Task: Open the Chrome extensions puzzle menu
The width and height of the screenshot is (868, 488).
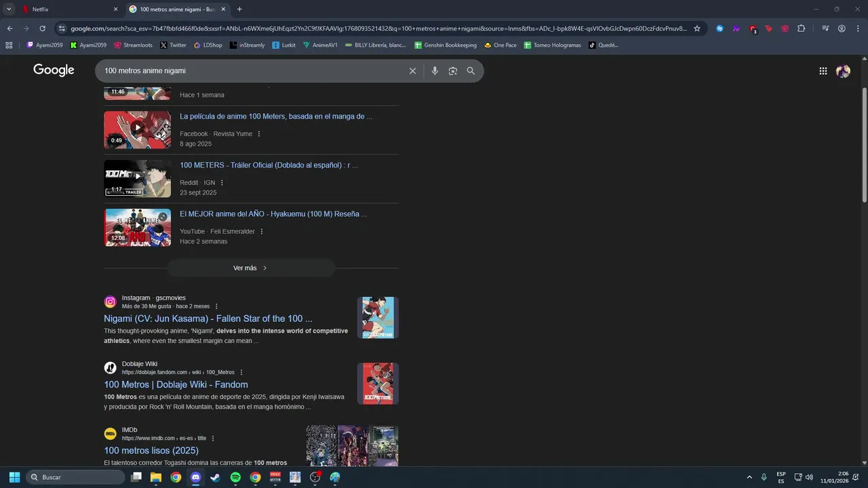Action: pos(801,28)
